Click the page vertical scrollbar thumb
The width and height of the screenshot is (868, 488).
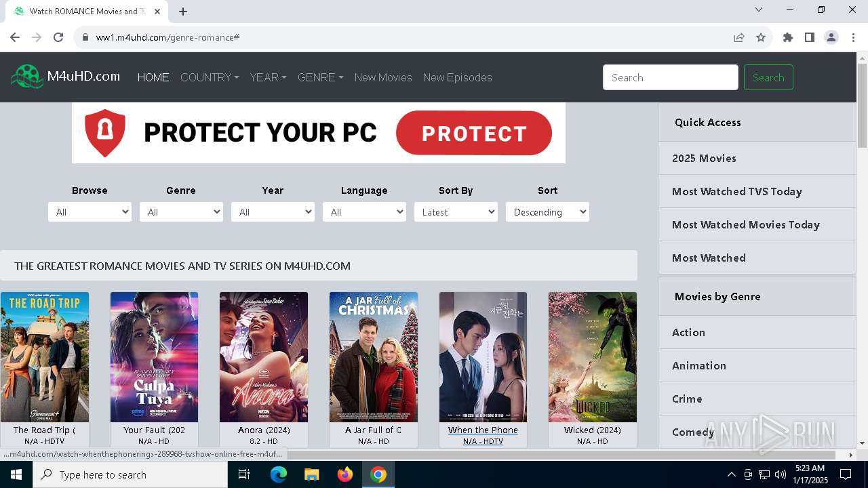[x=862, y=106]
